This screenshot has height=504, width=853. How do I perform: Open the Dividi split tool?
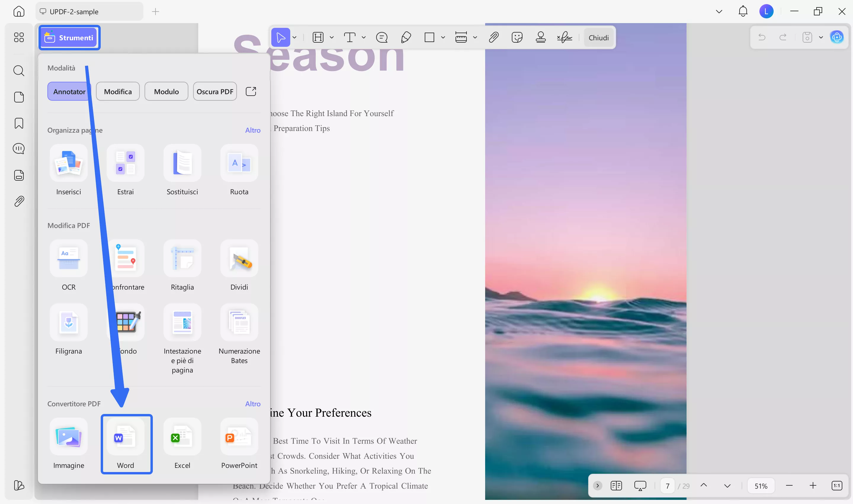coord(239,259)
